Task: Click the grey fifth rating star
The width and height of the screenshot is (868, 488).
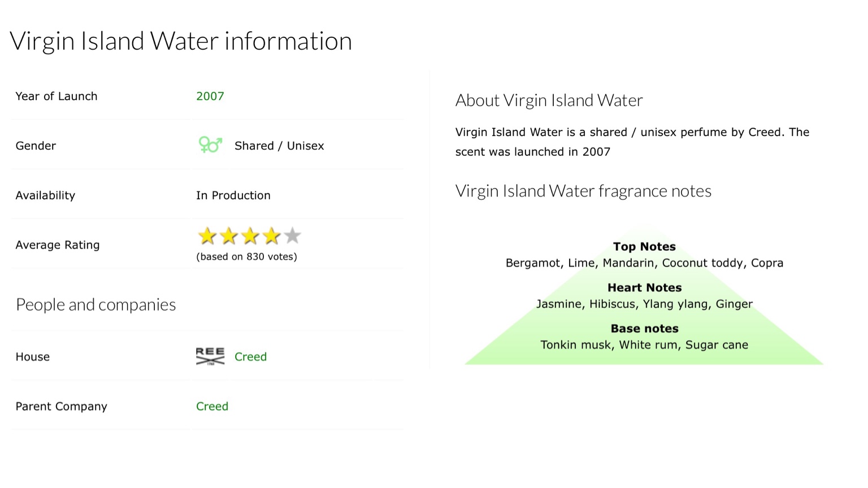Action: [293, 236]
